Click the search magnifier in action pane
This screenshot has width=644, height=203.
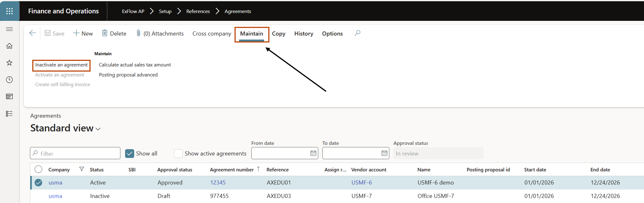click(x=357, y=33)
